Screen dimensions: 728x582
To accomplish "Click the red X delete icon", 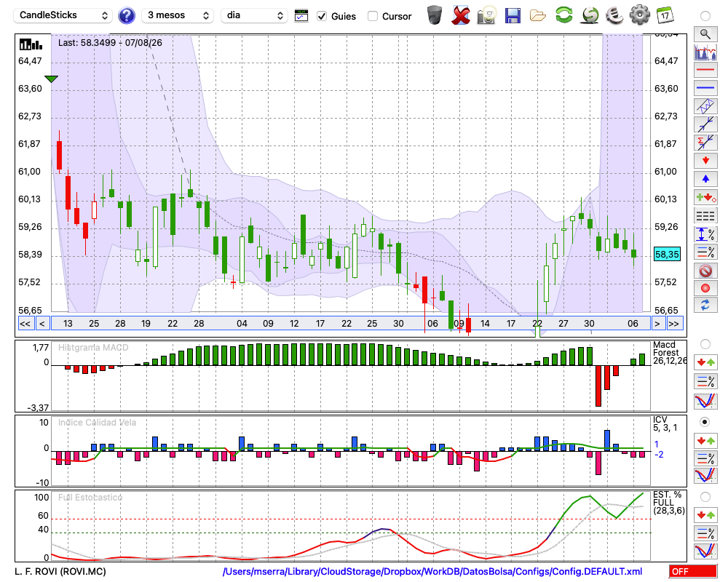I will click(461, 16).
